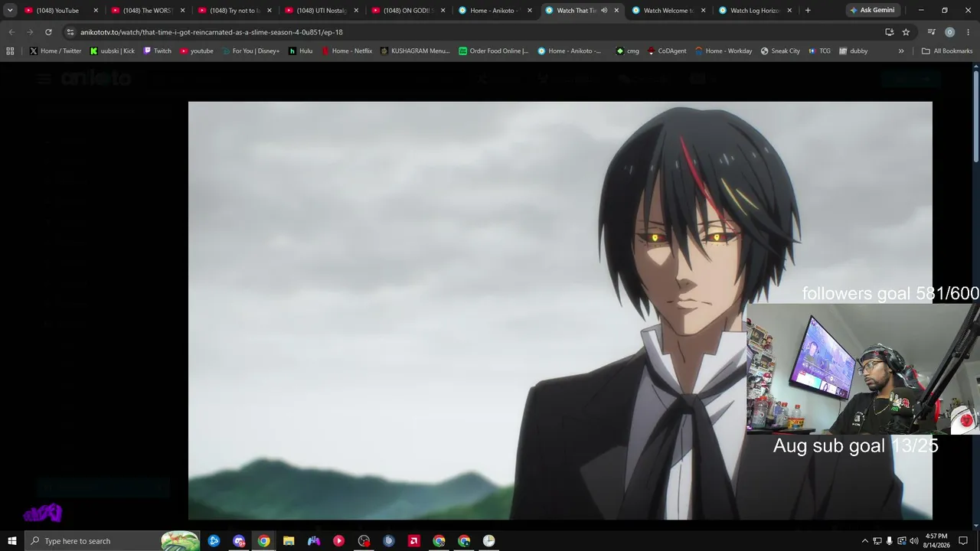Switch to the (1048) UTI Nostalgia tab

click(x=322, y=11)
